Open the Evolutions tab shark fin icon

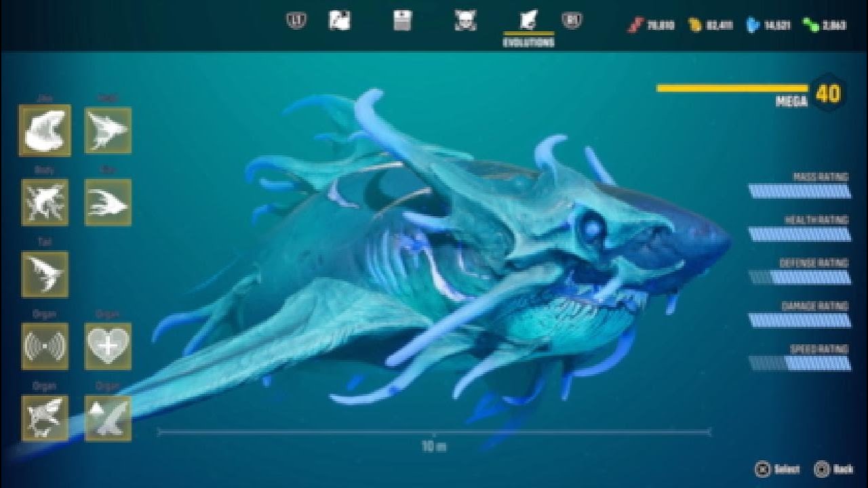point(529,20)
